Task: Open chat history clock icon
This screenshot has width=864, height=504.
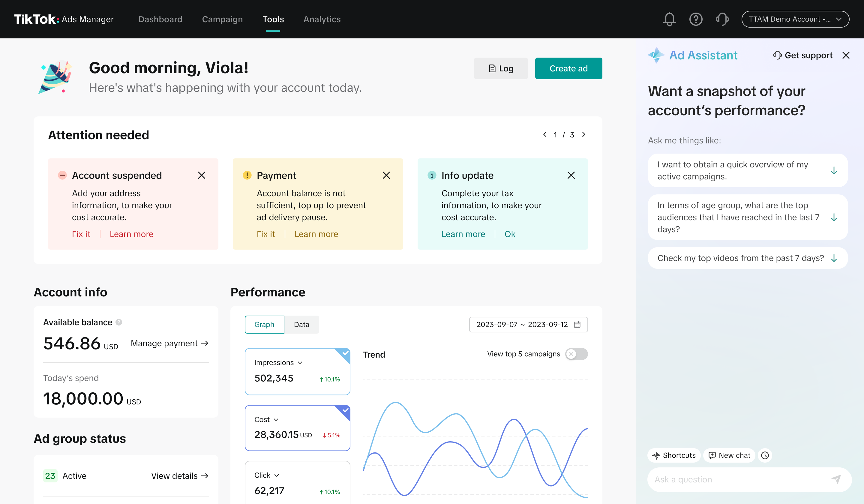Action: (765, 455)
